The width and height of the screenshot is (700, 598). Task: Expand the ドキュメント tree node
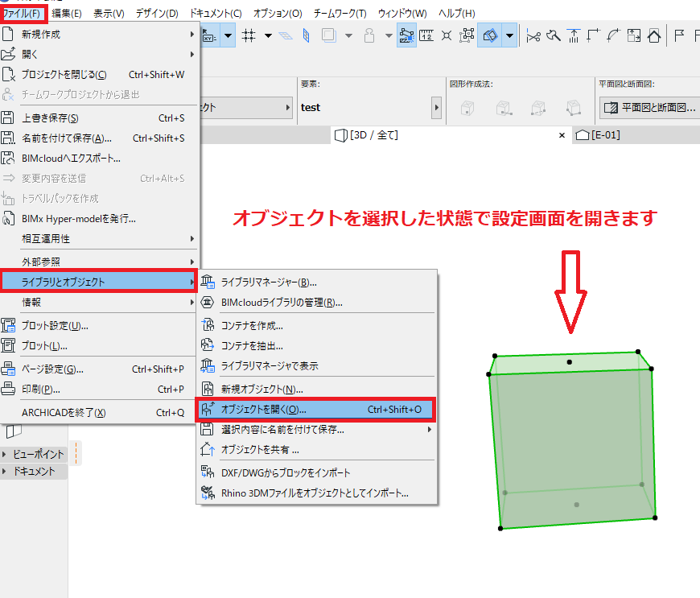pyautogui.click(x=4, y=471)
